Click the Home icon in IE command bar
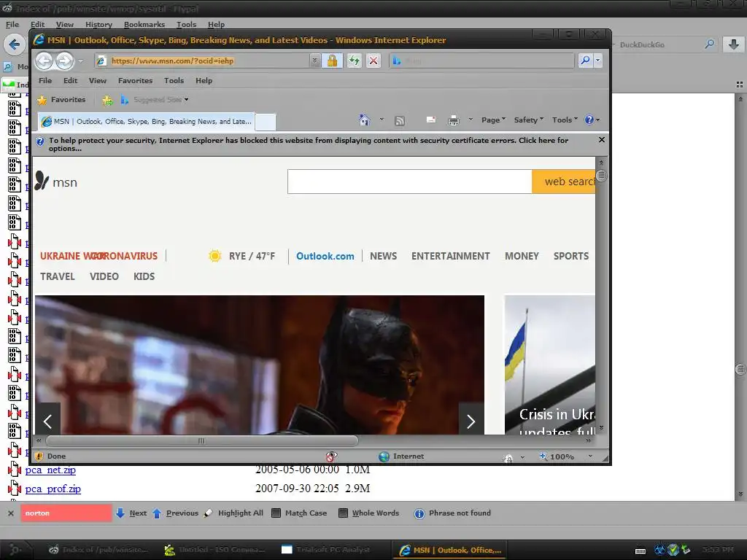 365,120
